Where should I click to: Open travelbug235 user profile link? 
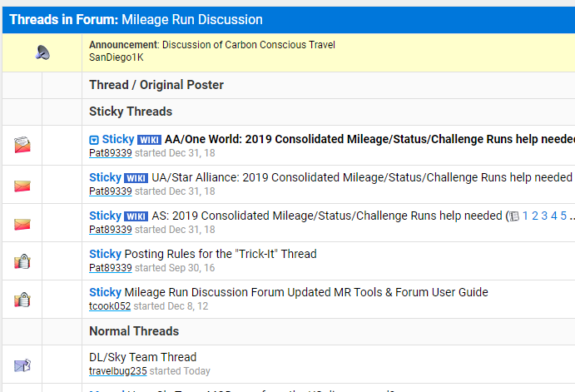click(x=117, y=370)
